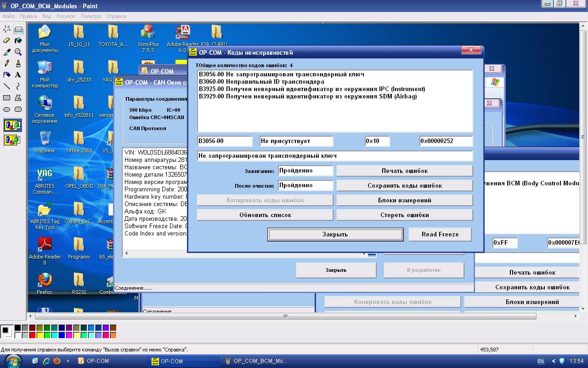
Task: Enable opaque selection mode option
Action: point(12,125)
